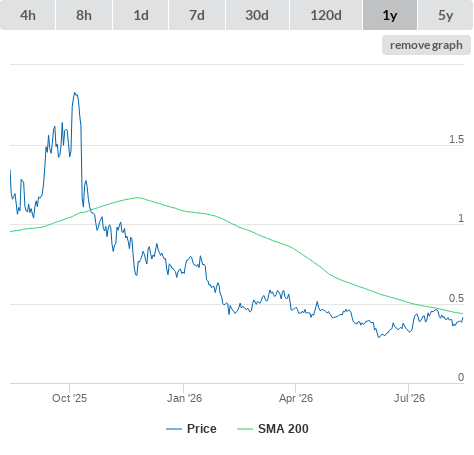Click the 1.5 y-axis value label
This screenshot has height=455, width=474.
pos(456,139)
